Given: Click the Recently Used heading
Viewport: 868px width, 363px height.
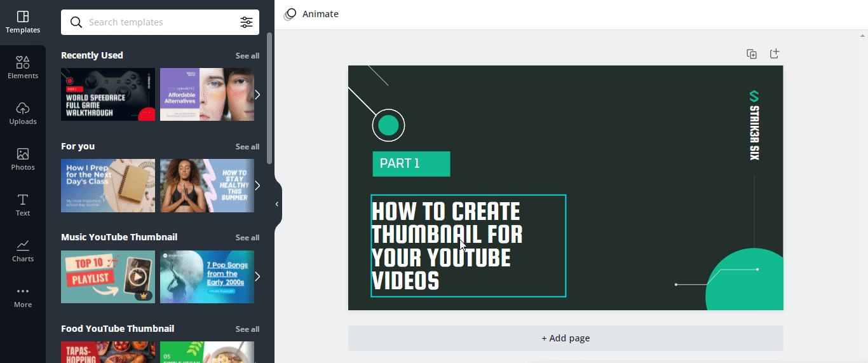Looking at the screenshot, I should click(92, 55).
